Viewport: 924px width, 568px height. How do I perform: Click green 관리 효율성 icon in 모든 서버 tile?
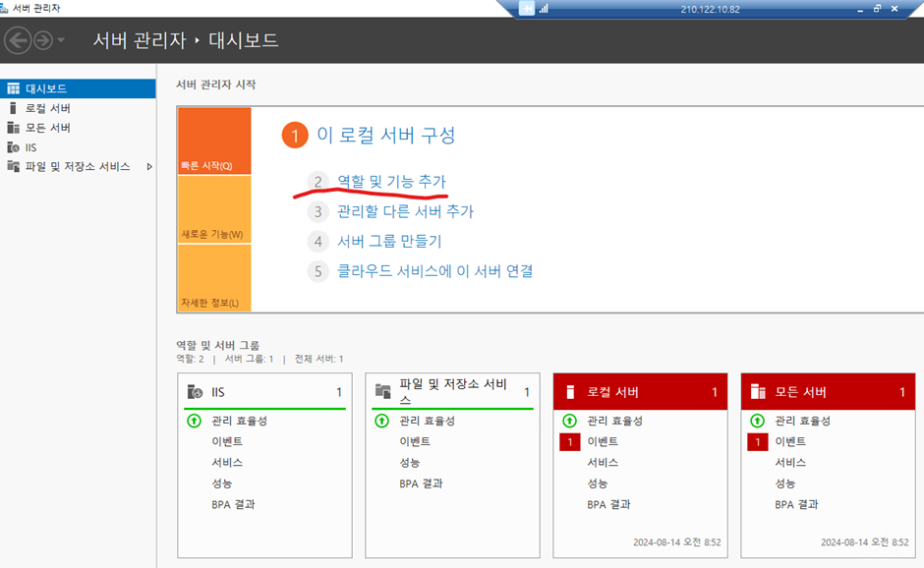point(756,421)
